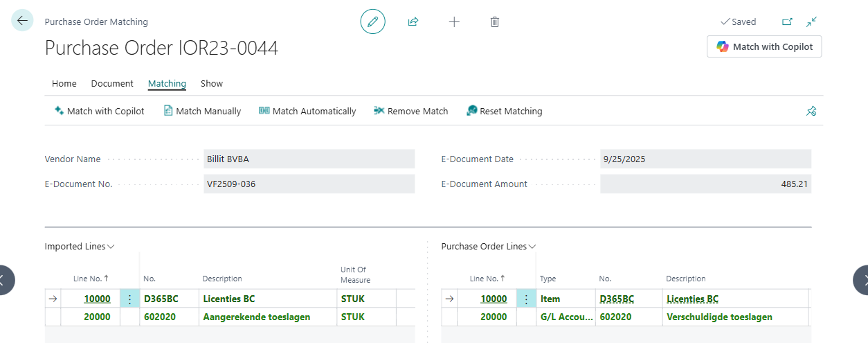Click the plus icon to create new
Image resolution: width=868 pixels, height=343 pixels.
point(454,21)
